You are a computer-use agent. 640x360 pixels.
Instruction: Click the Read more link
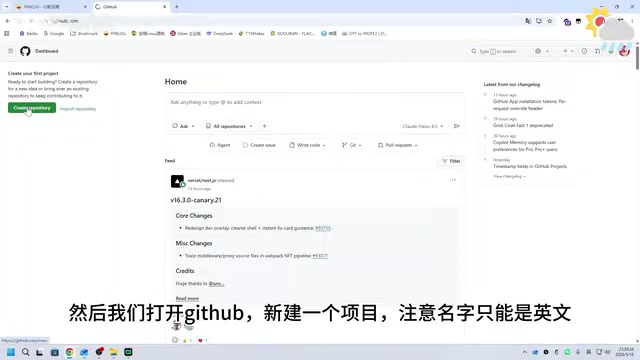click(187, 298)
